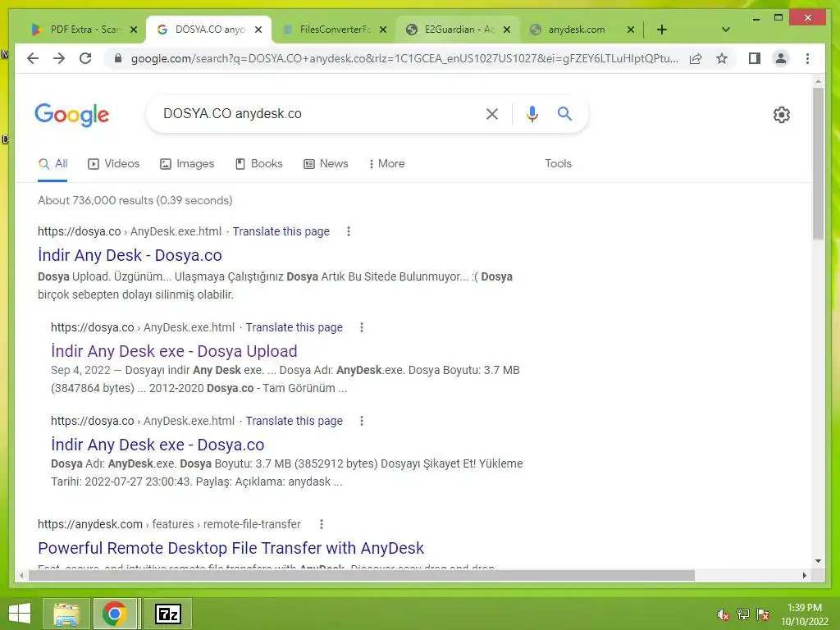The height and width of the screenshot is (630, 840).
Task: Close the E2Guardian tab
Action: pyautogui.click(x=507, y=30)
